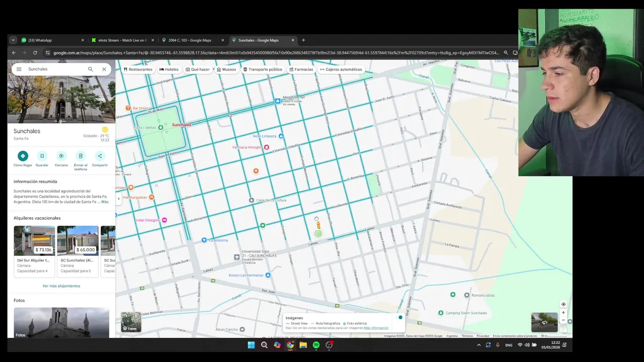Click the my location button

563,304
